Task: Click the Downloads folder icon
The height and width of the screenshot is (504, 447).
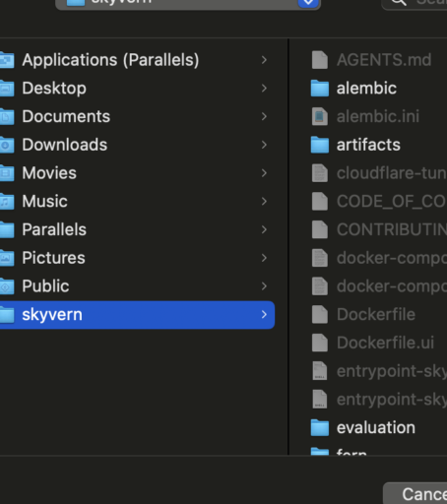Action: point(7,145)
